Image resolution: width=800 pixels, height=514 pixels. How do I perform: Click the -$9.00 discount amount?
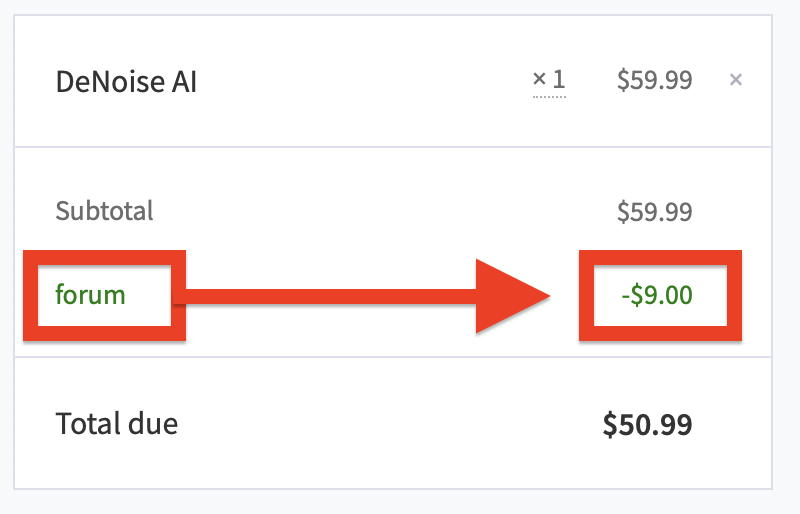(x=661, y=295)
